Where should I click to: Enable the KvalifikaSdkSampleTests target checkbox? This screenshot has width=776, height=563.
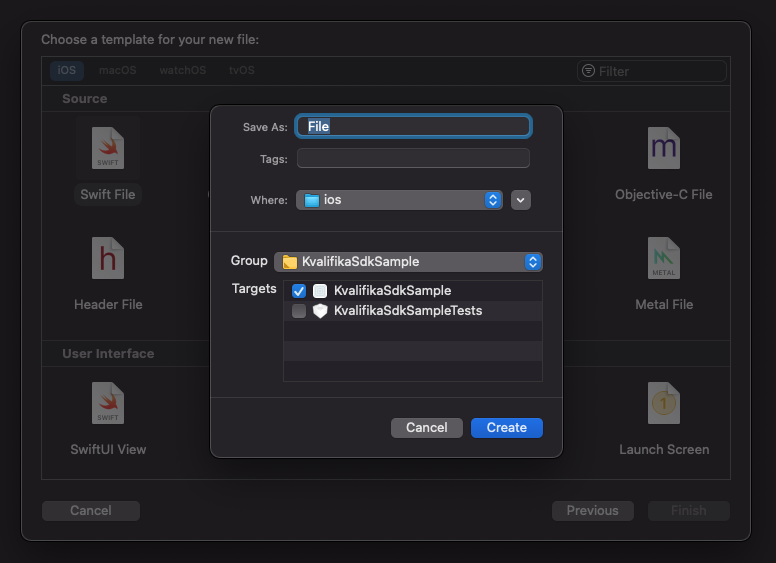[299, 311]
